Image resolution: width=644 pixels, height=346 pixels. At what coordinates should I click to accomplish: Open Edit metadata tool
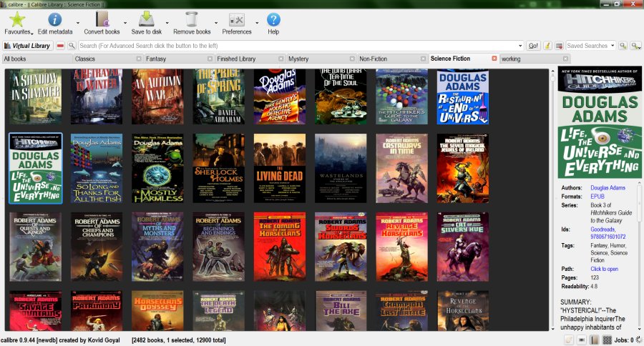pos(54,20)
